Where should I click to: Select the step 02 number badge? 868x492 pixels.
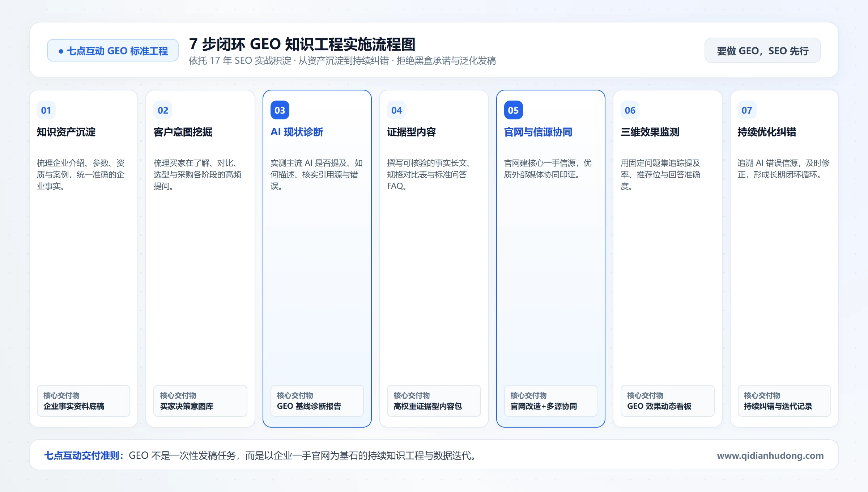click(163, 110)
